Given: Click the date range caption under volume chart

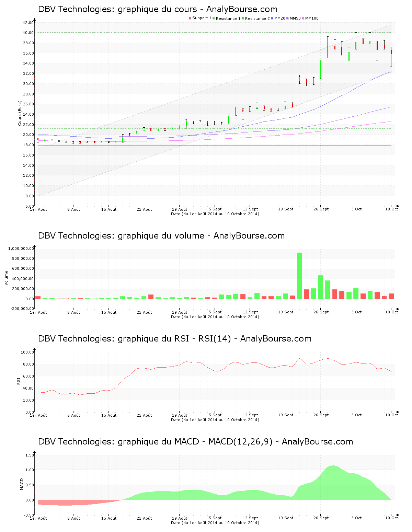Looking at the screenshot, I should point(215,317).
